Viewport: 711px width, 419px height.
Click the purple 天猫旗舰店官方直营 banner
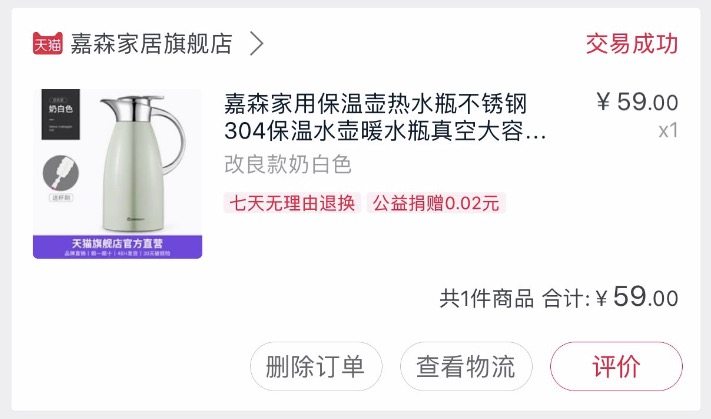click(x=117, y=247)
